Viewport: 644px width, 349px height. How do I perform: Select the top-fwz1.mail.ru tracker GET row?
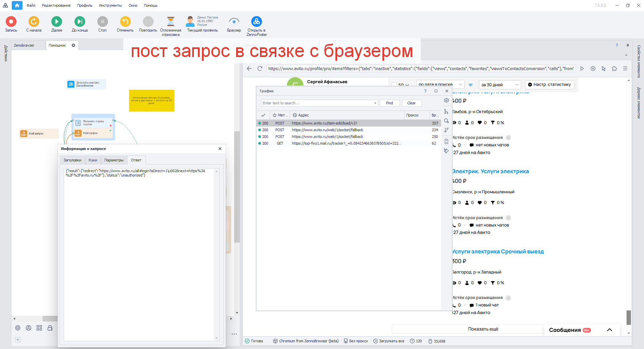(x=349, y=143)
